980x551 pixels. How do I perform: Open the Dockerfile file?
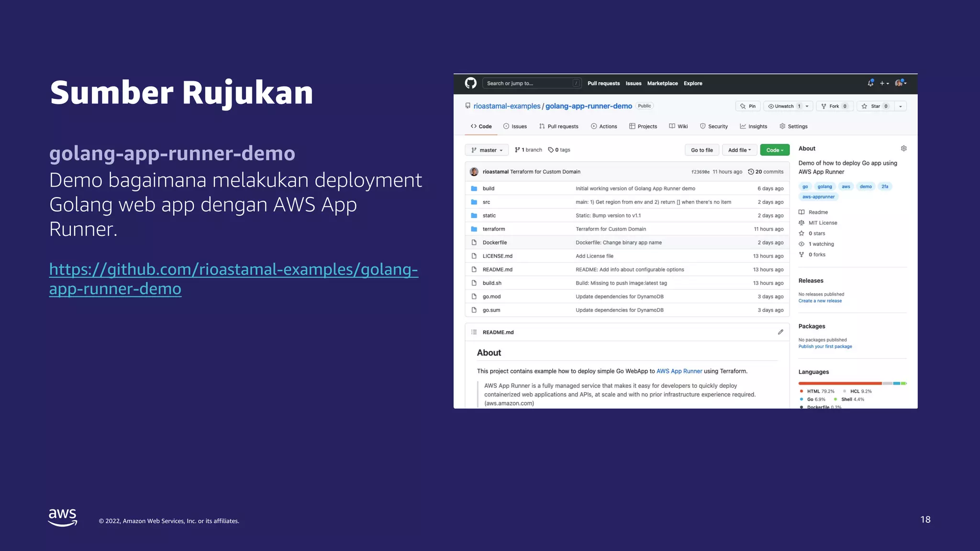pyautogui.click(x=495, y=242)
